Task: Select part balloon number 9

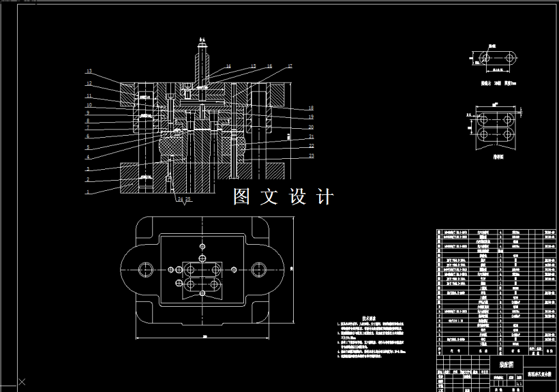Action: (x=88, y=112)
